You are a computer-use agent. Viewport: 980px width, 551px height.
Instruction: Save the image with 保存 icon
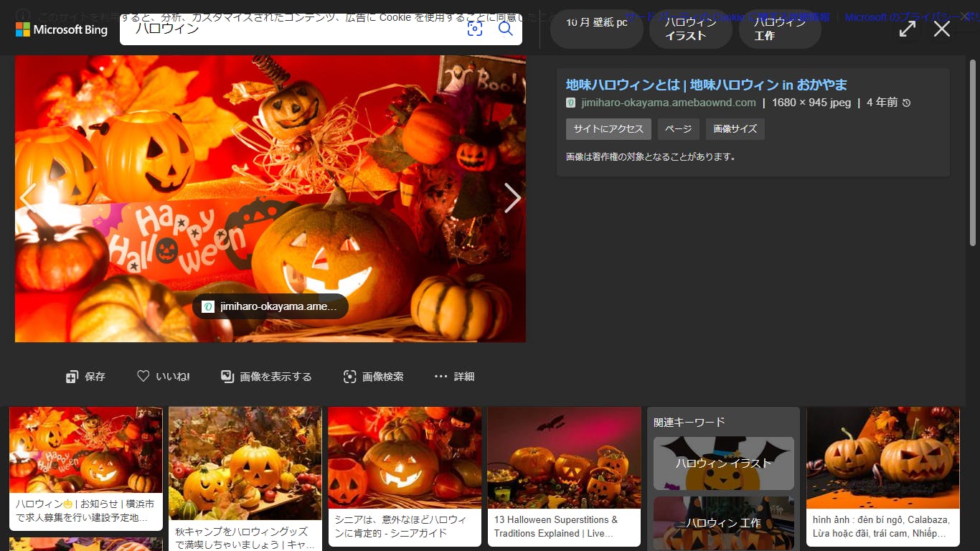[x=85, y=377]
